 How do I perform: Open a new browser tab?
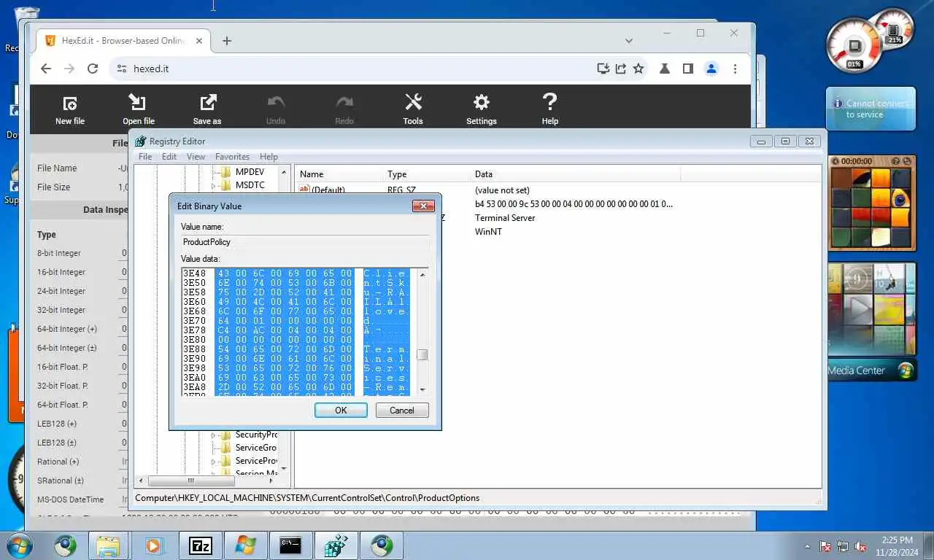[x=227, y=41]
